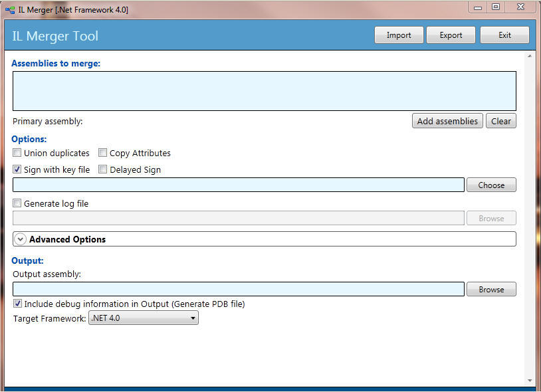
Task: Click the vertical scrollbar on the right
Action: coord(530,199)
